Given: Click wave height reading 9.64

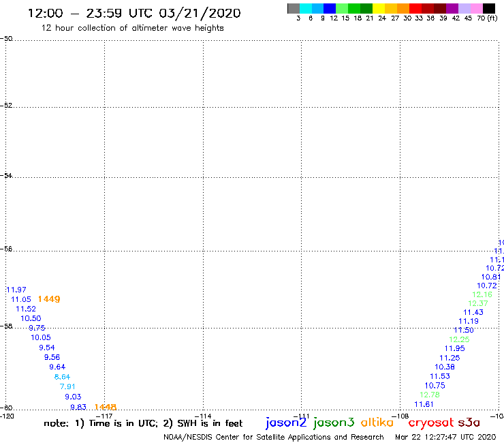Looking at the screenshot, I should tap(57, 367).
